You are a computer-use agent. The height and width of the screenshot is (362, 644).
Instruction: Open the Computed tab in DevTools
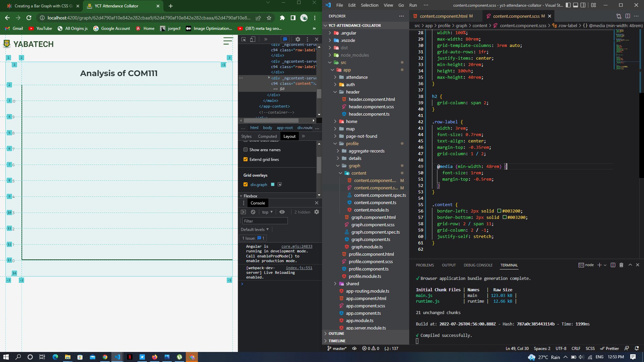tap(267, 136)
